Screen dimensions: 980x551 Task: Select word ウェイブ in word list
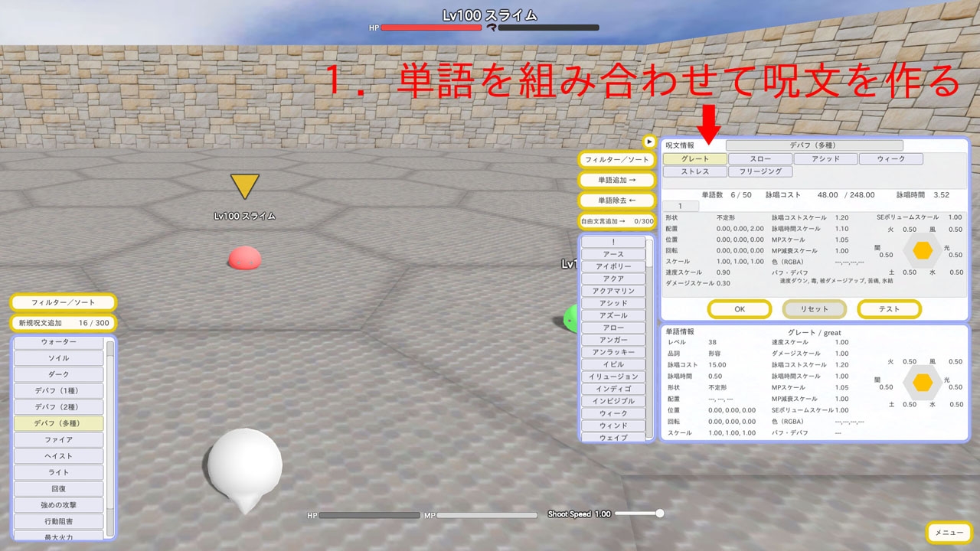click(613, 438)
